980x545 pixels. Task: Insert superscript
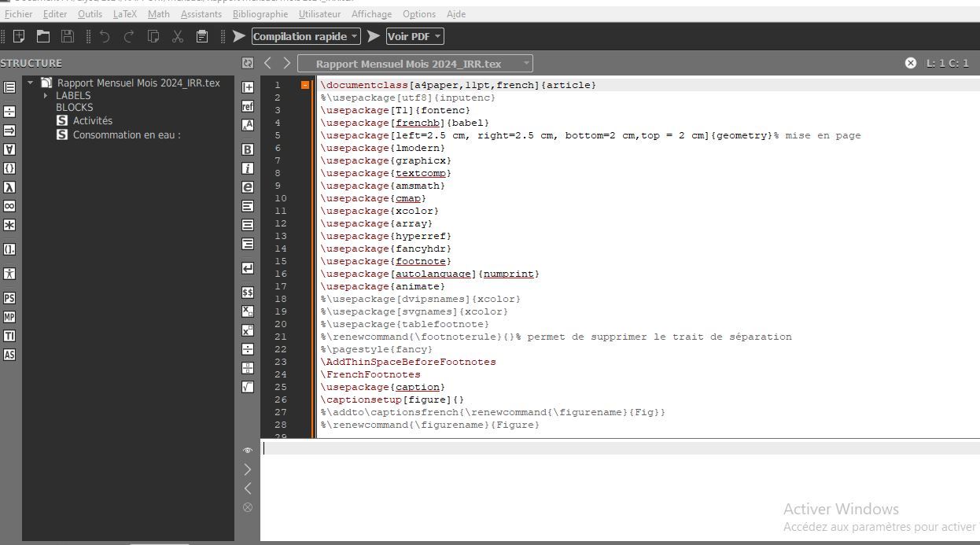pos(248,330)
